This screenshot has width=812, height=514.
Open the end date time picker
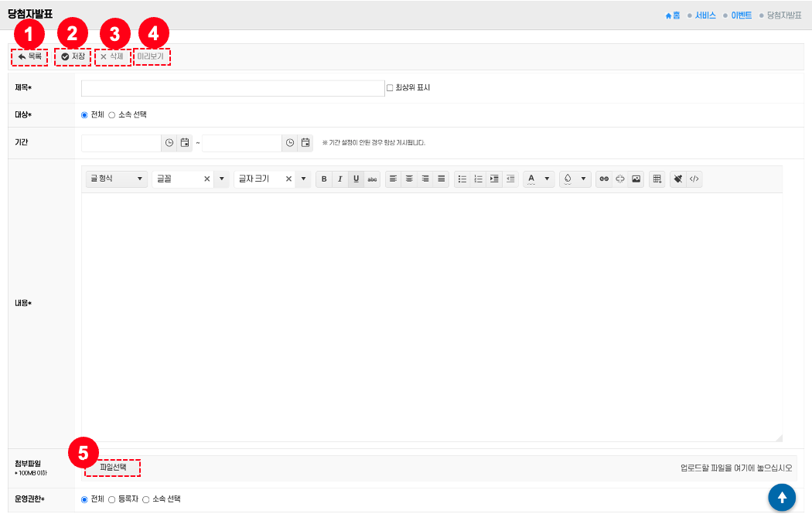click(290, 143)
